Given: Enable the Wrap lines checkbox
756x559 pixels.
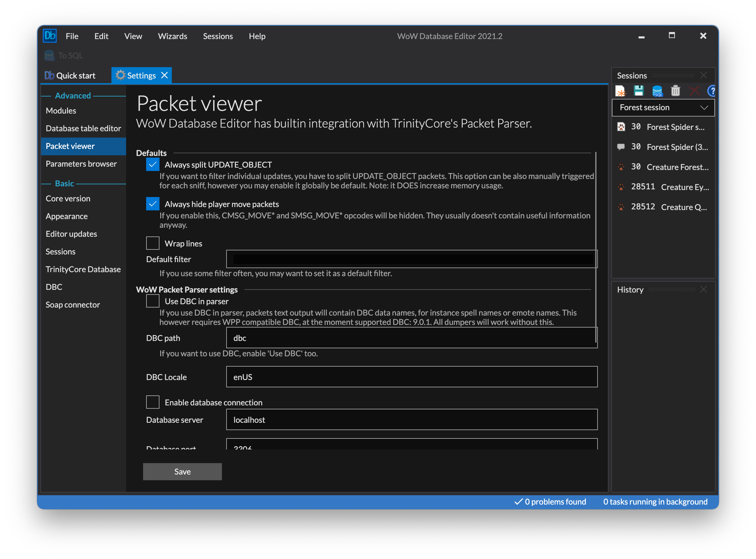Looking at the screenshot, I should 152,243.
